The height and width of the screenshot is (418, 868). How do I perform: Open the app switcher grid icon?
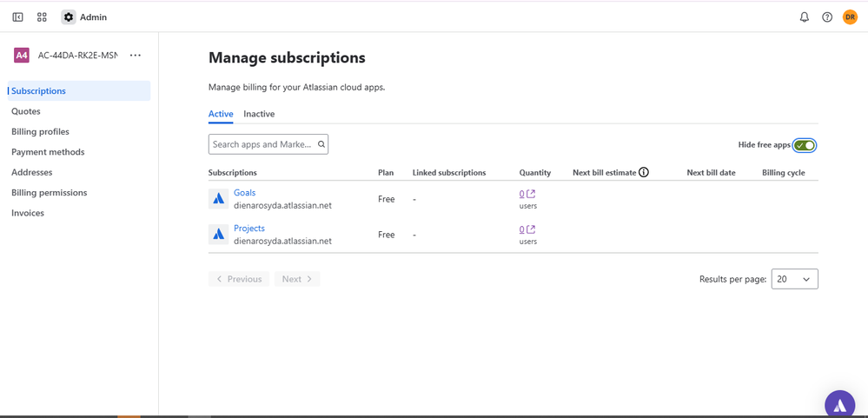point(42,17)
